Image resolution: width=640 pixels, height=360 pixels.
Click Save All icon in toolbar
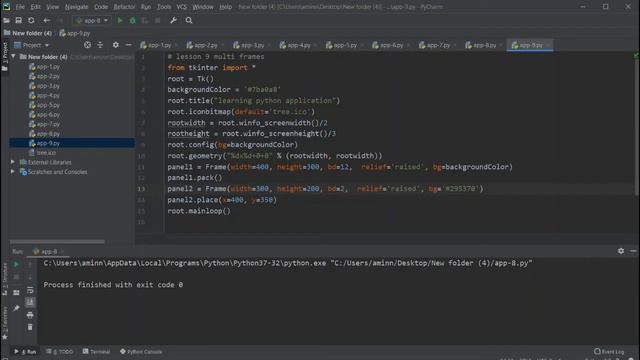coord(18,20)
